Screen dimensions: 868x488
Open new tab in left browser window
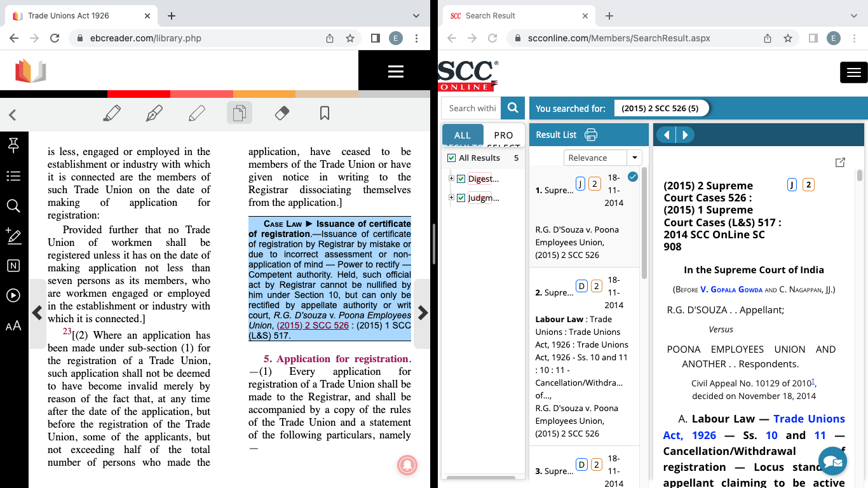[x=172, y=15]
